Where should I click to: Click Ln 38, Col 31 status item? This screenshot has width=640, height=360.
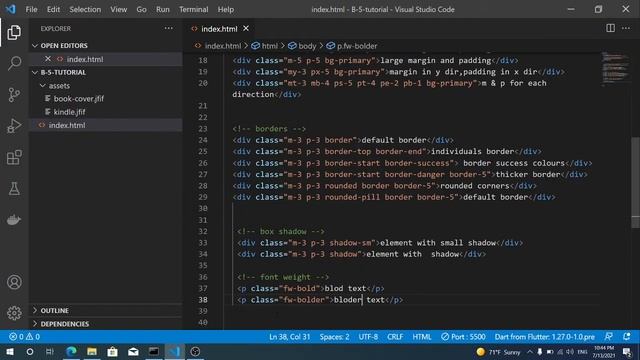(289, 337)
